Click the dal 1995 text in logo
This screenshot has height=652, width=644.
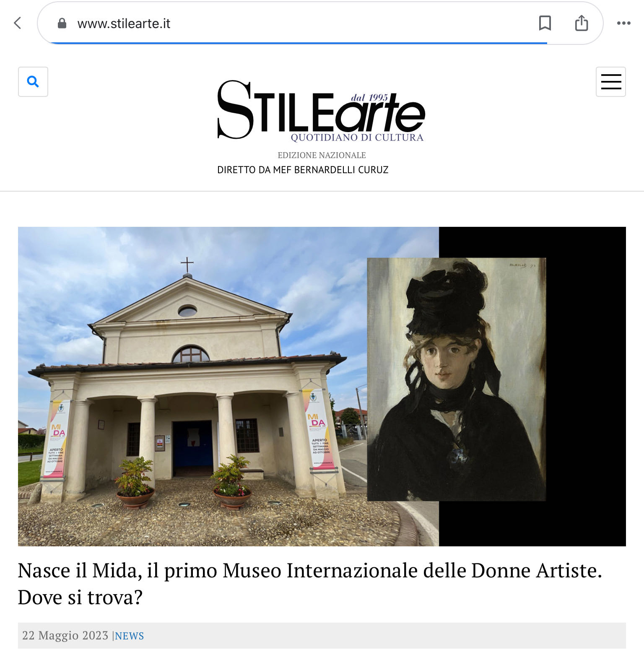pyautogui.click(x=369, y=98)
